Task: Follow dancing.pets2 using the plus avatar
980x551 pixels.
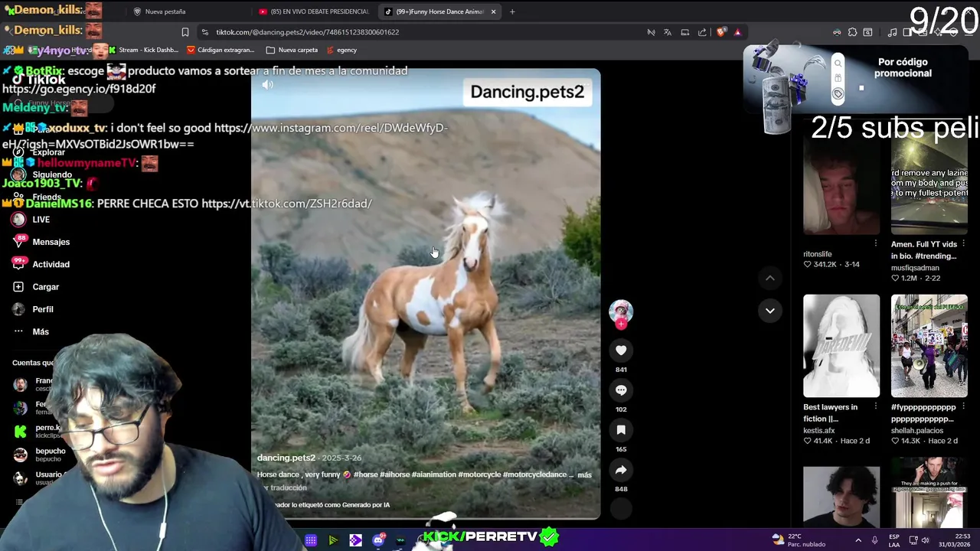Action: coord(621,324)
